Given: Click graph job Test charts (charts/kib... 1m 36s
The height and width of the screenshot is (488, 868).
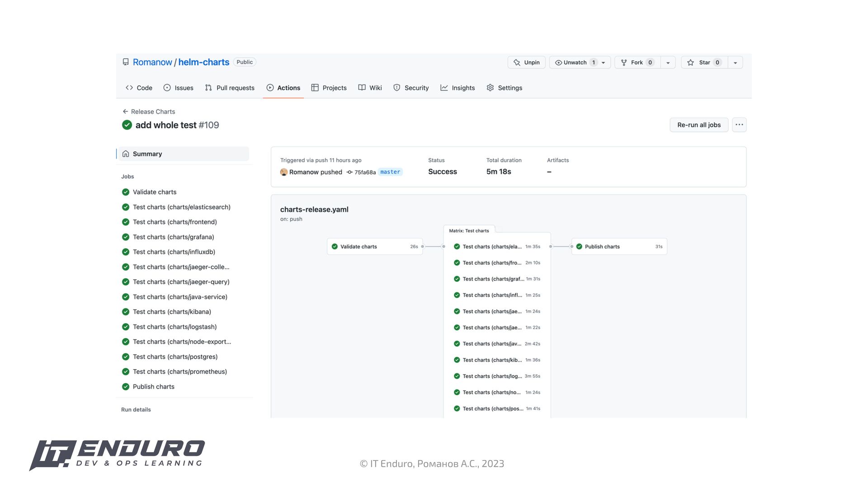Looking at the screenshot, I should (497, 360).
